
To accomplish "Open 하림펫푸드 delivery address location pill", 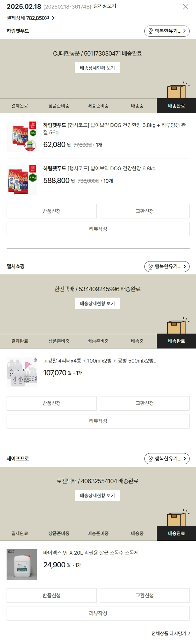I will (167, 31).
